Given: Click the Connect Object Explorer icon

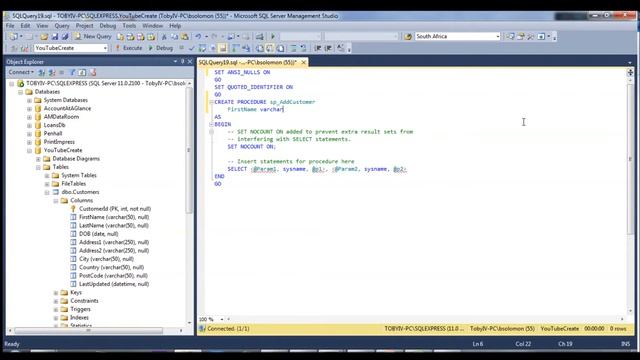Looking at the screenshot, I should 42,73.
